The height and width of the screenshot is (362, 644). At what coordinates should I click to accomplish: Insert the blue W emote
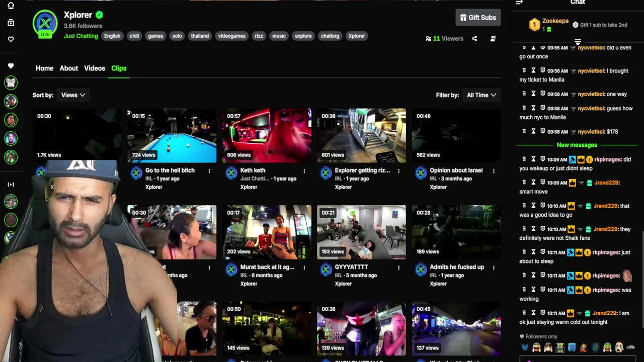coord(525,347)
